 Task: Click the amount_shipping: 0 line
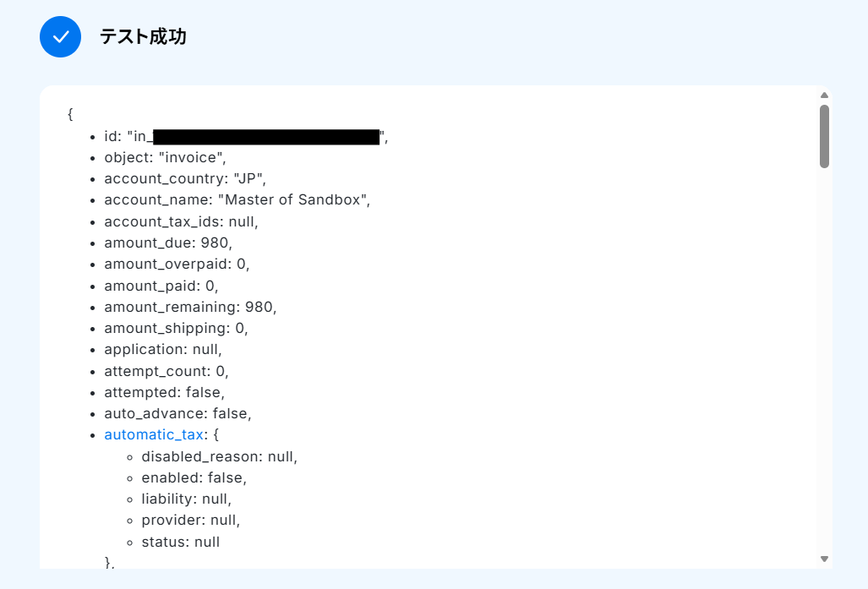click(176, 328)
